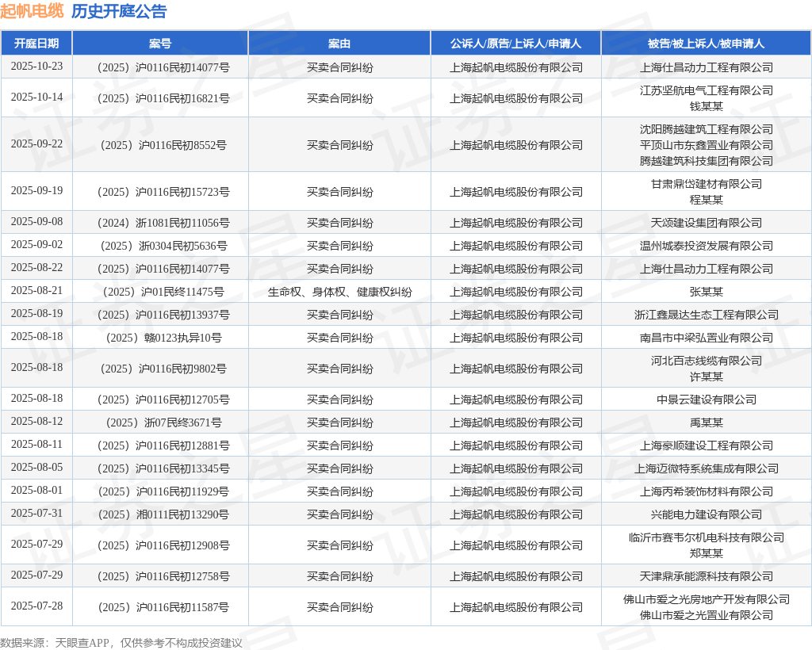
Task: Click the date 2025-08-21
Action: tap(36, 290)
